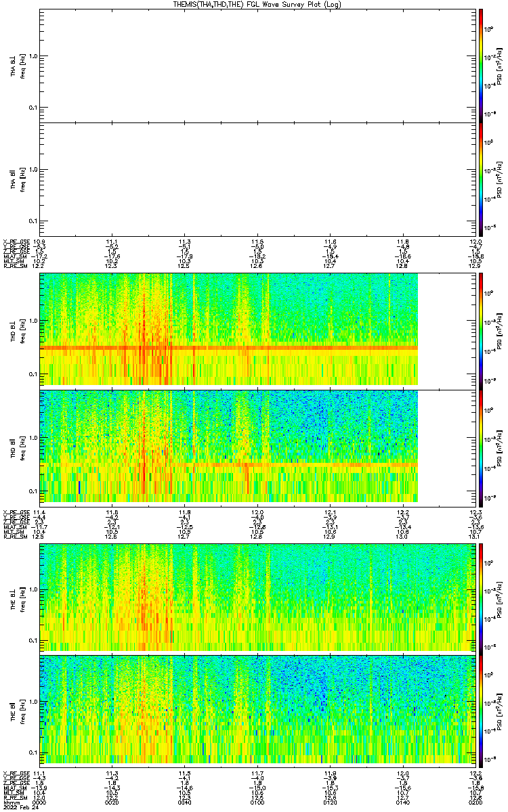Click the THE B-parallel spectrogram panel
Viewport: 508px width, 812px height.
pos(256,710)
